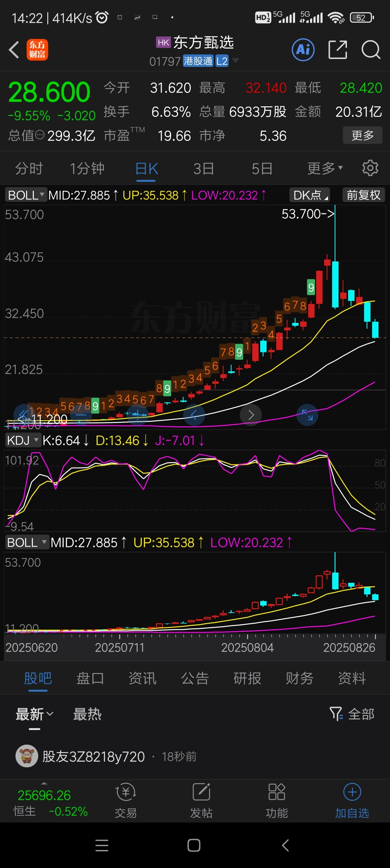The width and height of the screenshot is (390, 868).
Task: Open the 股吧 tab
Action: point(38,678)
